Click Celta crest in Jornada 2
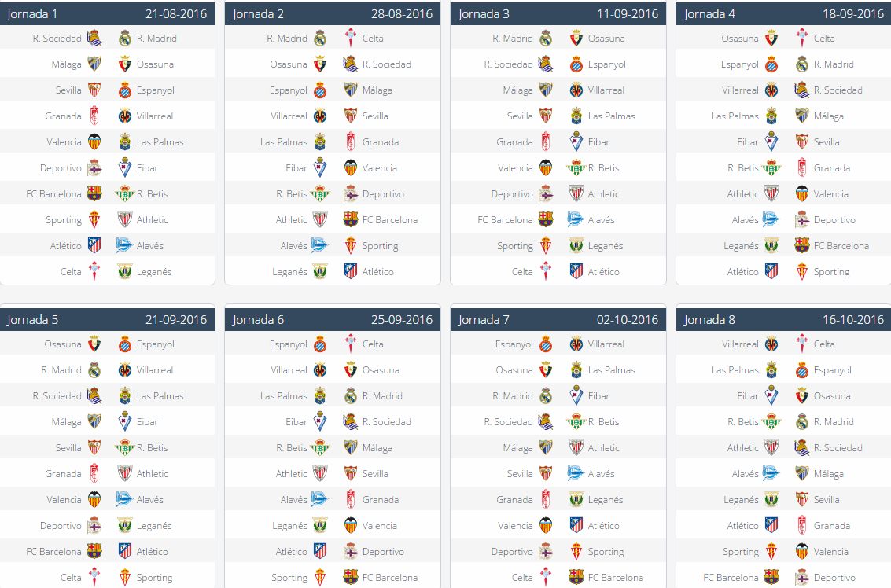This screenshot has width=891, height=588. (351, 38)
